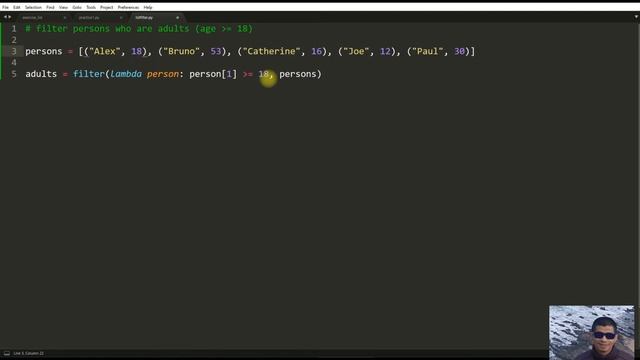The height and width of the screenshot is (360, 640).
Task: Click the number 12 on line 3
Action: pos(385,51)
